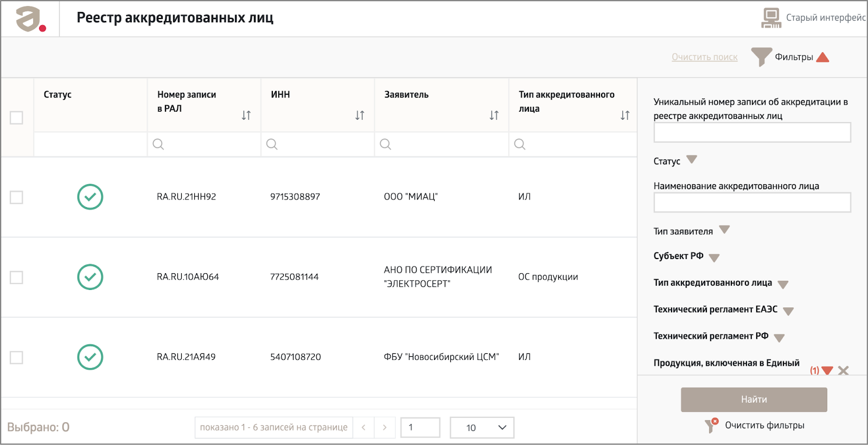The height and width of the screenshot is (445, 868).
Task: Click the Filters funnel icon
Action: point(761,56)
